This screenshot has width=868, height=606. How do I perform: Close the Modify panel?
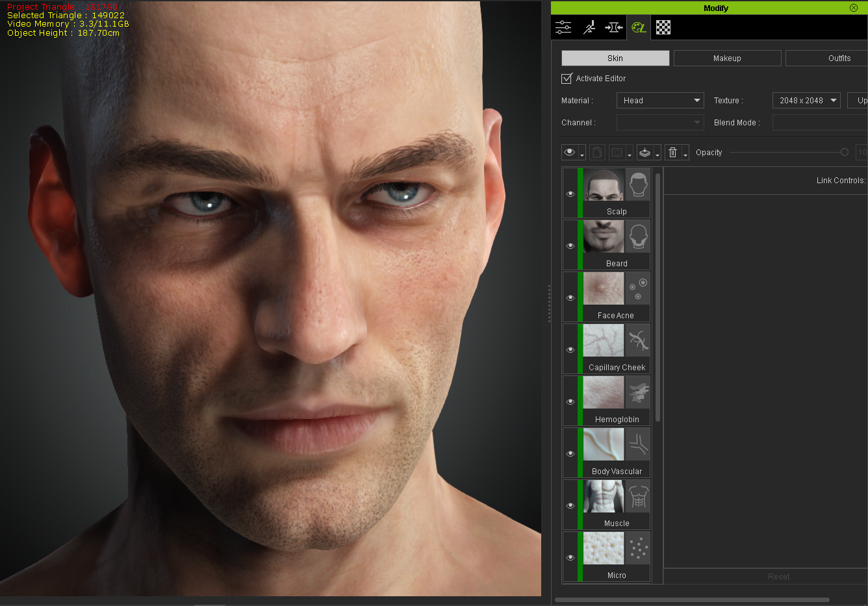click(854, 8)
